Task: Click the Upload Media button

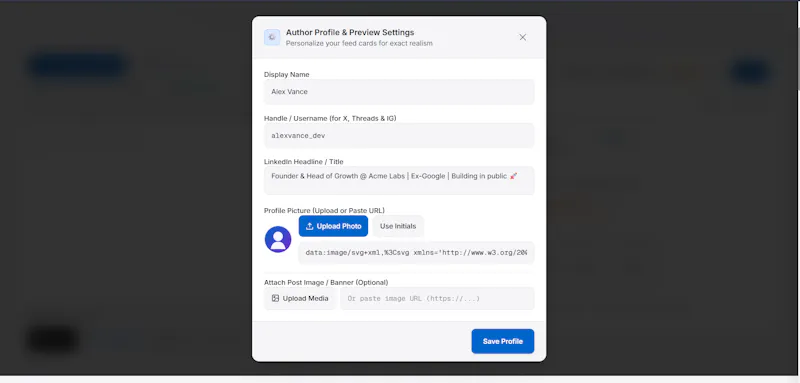Action: [x=300, y=298]
